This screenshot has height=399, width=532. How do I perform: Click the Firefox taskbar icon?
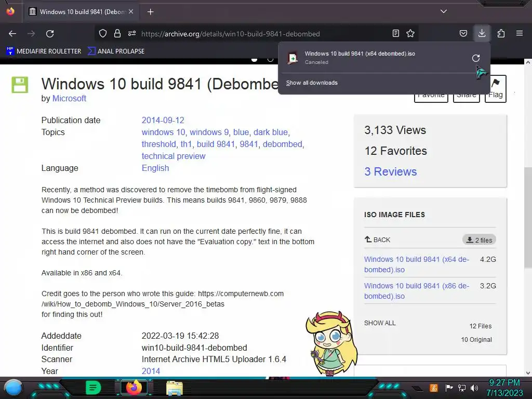pyautogui.click(x=134, y=388)
